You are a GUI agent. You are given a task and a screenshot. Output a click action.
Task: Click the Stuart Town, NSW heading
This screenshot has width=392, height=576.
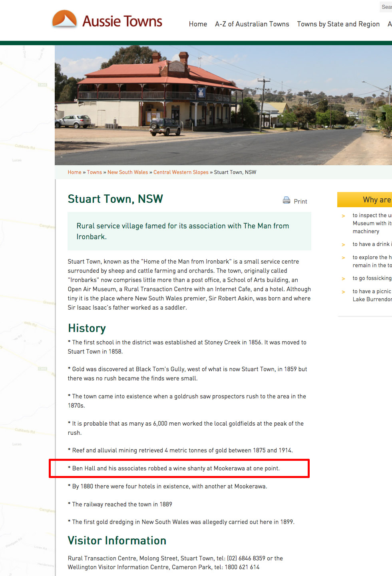coord(115,199)
